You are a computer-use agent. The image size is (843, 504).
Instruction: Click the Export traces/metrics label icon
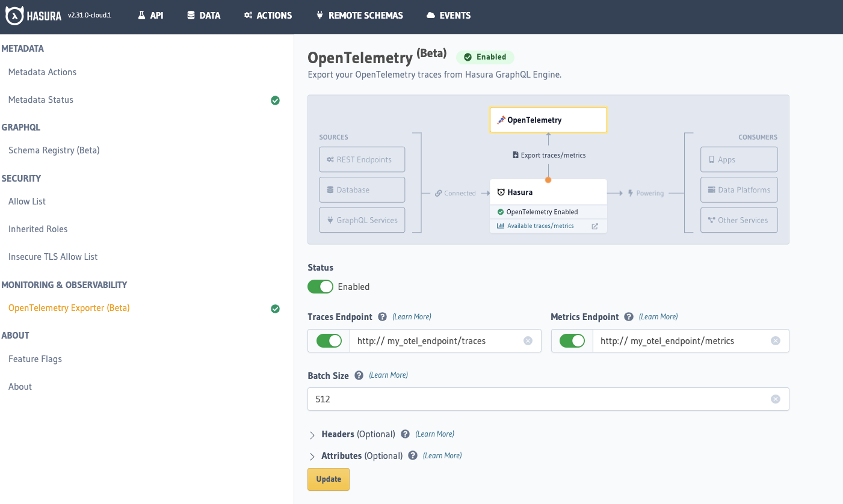(516, 155)
